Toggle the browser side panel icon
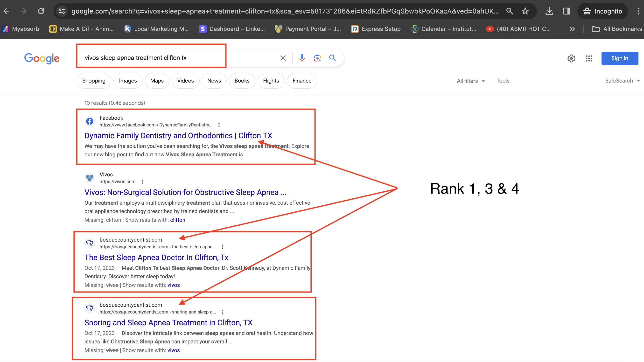 (x=567, y=11)
